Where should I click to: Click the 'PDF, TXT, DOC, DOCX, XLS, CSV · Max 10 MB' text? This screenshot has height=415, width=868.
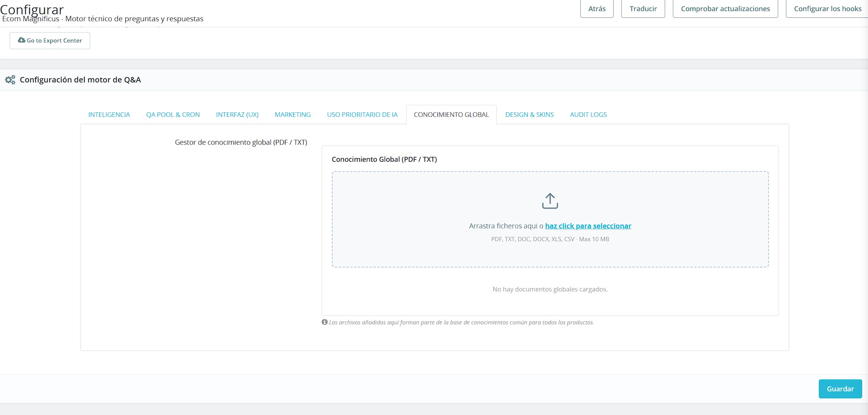pos(550,239)
